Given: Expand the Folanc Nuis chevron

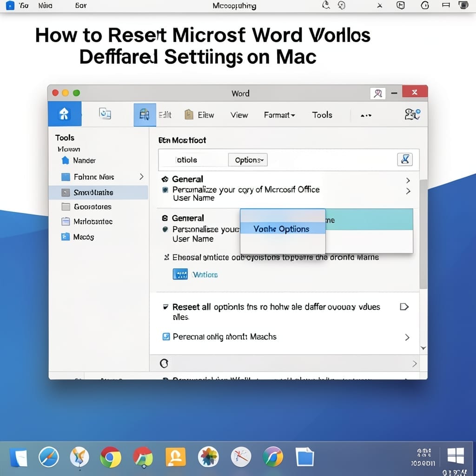Looking at the screenshot, I should (x=141, y=177).
